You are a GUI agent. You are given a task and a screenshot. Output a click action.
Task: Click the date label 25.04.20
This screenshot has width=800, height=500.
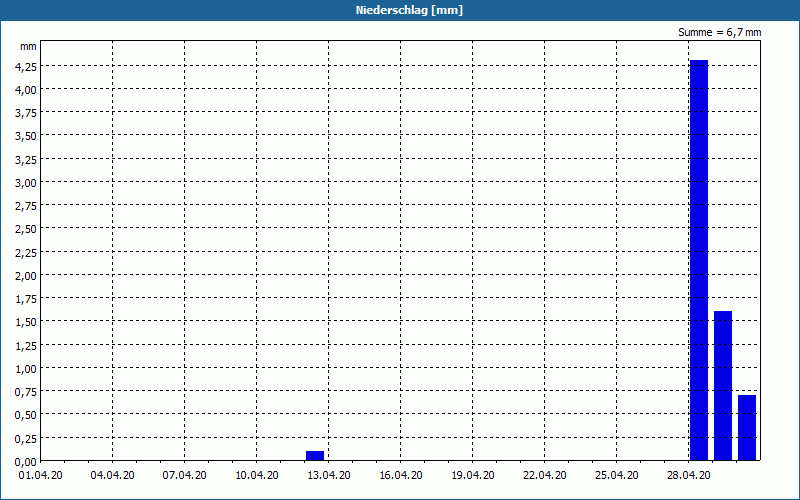pyautogui.click(x=616, y=476)
